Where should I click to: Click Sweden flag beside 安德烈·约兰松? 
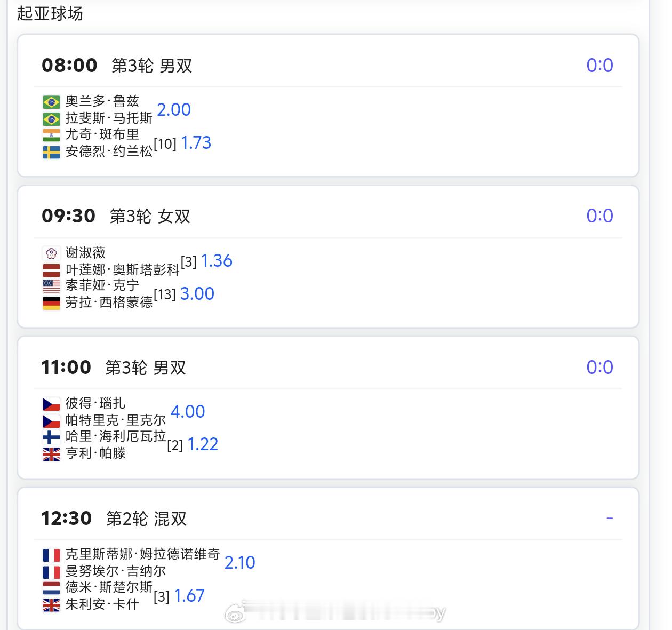[51, 152]
